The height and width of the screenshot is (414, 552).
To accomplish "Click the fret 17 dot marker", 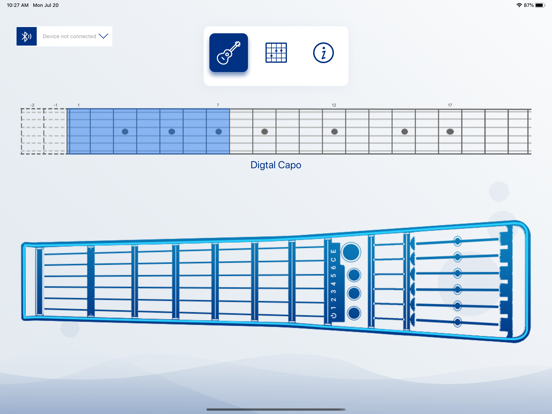I will click(x=450, y=132).
